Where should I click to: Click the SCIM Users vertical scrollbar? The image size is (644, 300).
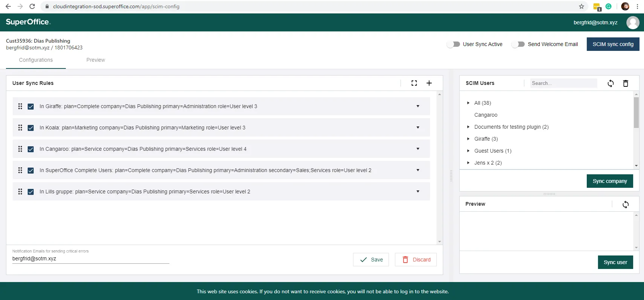tap(636, 113)
